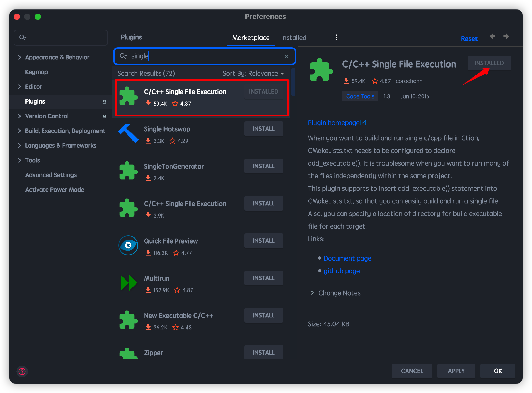The width and height of the screenshot is (532, 393).
Task: Install the New Executable C/C++ plugin
Action: click(x=264, y=315)
